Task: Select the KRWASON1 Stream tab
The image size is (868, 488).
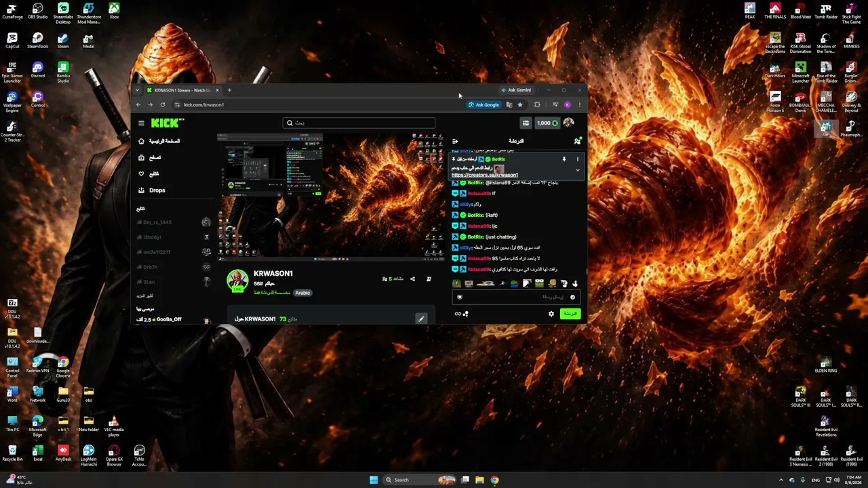Action: pyautogui.click(x=182, y=90)
